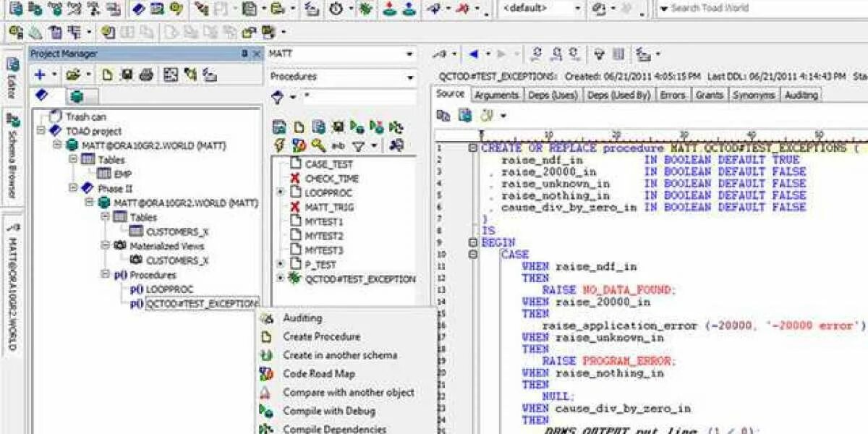Open the <default> workspace dropdown
This screenshot has height=434, width=868.
577,9
